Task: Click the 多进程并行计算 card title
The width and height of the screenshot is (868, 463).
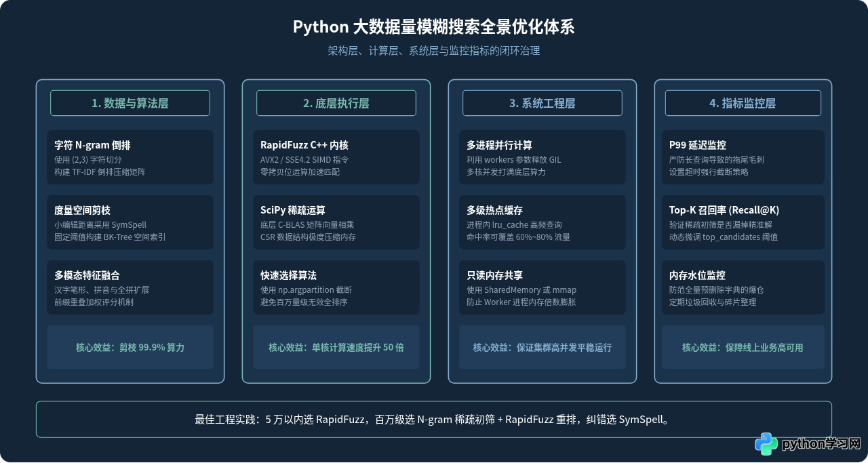Action: 499,145
